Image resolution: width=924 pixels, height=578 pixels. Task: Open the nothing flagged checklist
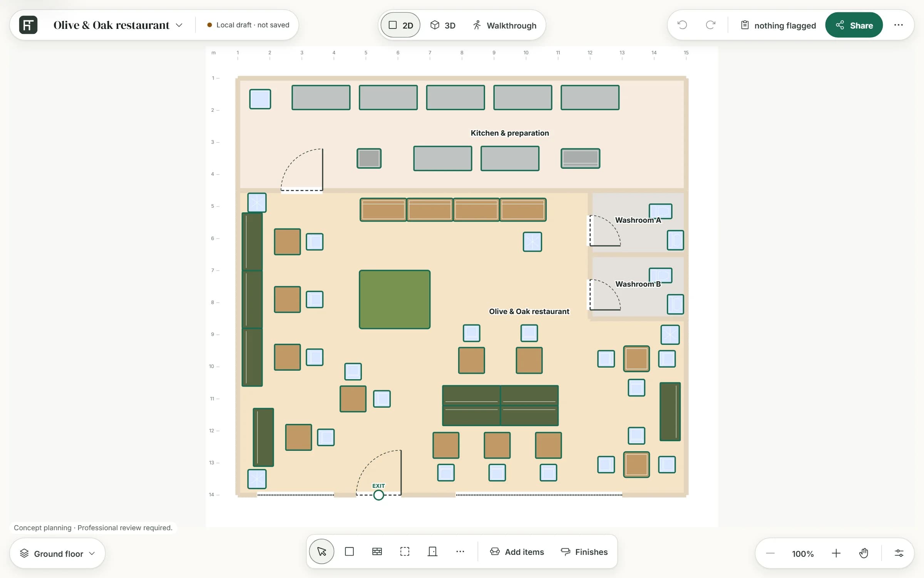pyautogui.click(x=778, y=25)
